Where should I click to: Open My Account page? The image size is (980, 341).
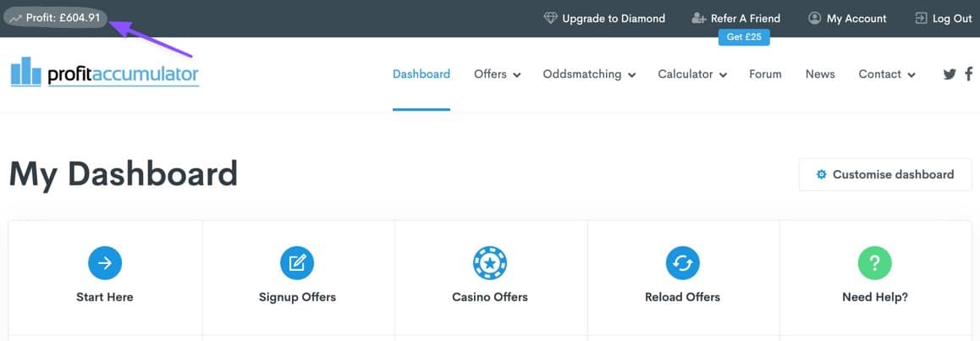coord(856,19)
